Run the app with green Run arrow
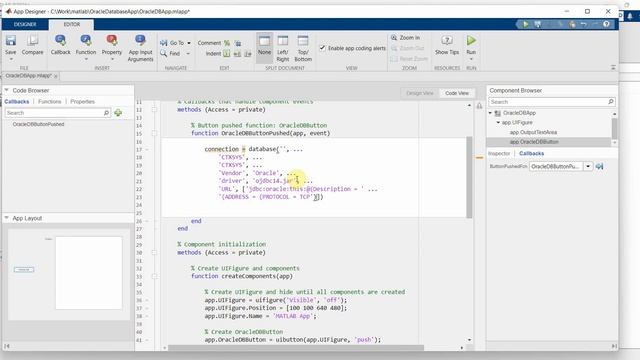Viewport: 640px width, 360px height. tap(471, 41)
